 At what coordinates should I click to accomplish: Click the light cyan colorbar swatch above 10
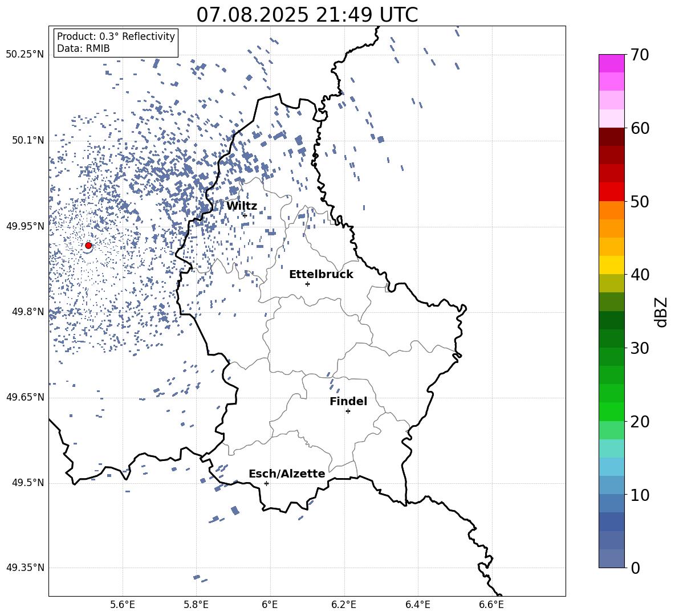(612, 466)
